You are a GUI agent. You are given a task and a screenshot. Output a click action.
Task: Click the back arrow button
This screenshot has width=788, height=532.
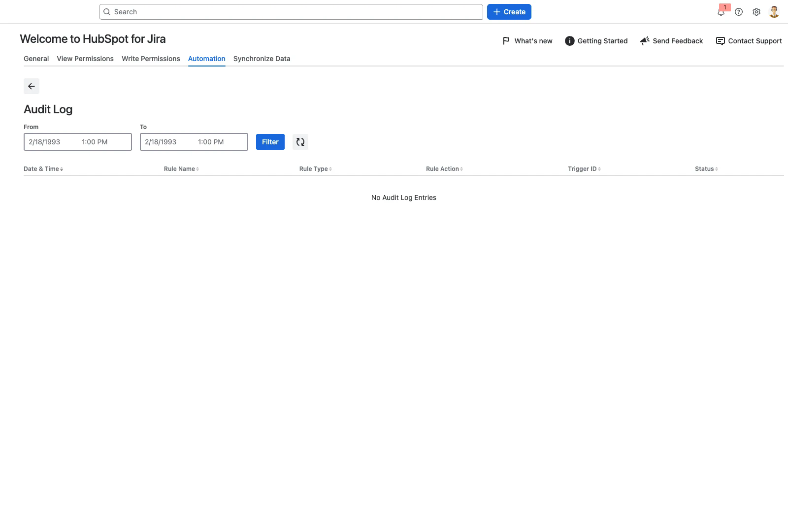tap(32, 86)
